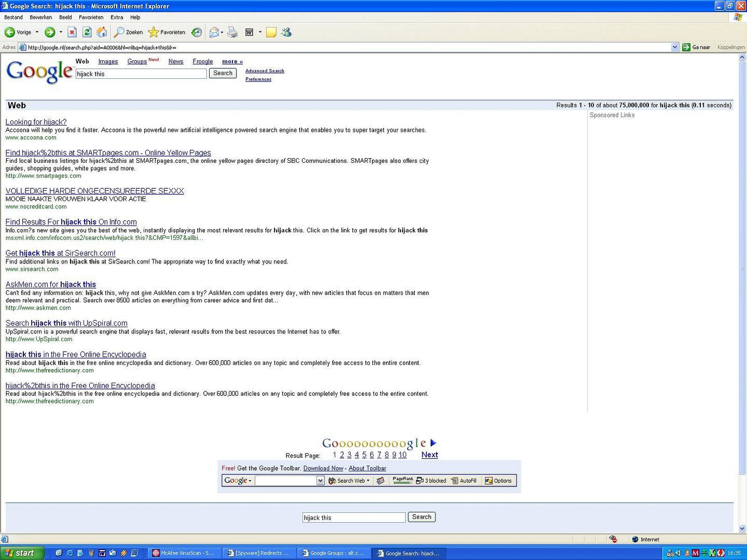Open the address bar URL dropdown
The image size is (747, 560).
pyautogui.click(x=675, y=47)
